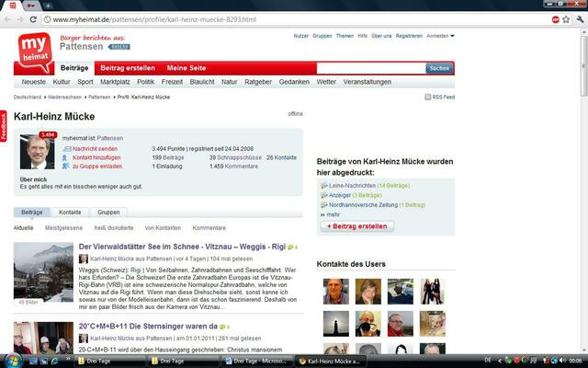Viewport: 588px width, 368px height.
Task: Select the Beiträge profile tab
Action: click(32, 213)
